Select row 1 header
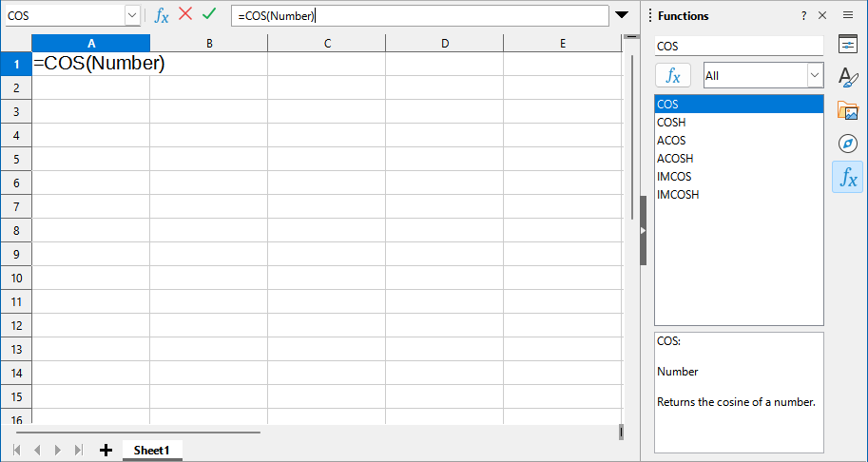The height and width of the screenshot is (462, 868). pos(16,65)
